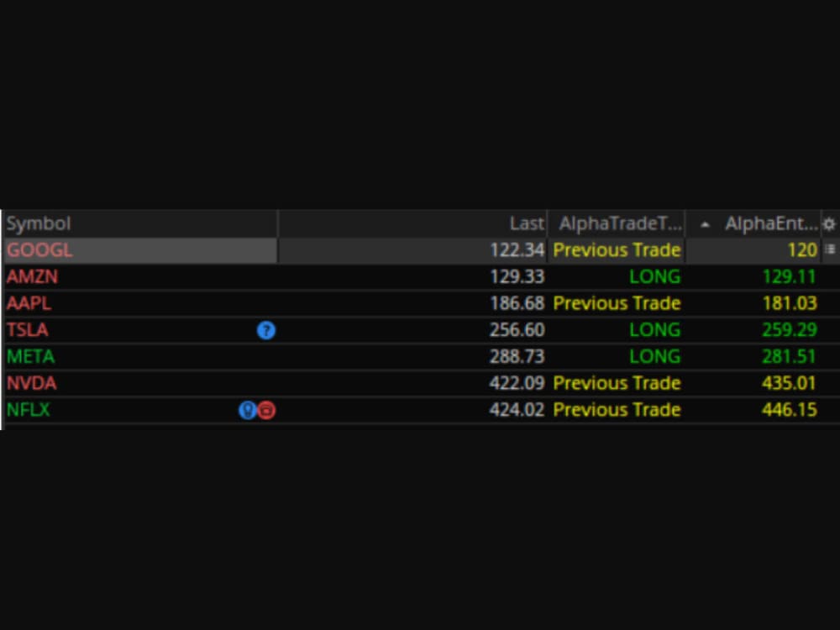The image size is (840, 630).
Task: Click Previous Trade cell in AAPL row
Action: pos(617,303)
